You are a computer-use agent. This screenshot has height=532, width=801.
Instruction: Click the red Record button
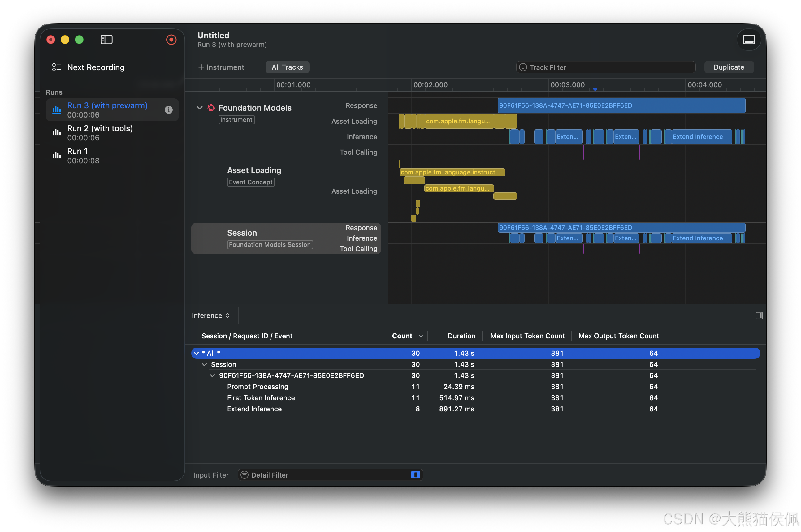pyautogui.click(x=171, y=40)
